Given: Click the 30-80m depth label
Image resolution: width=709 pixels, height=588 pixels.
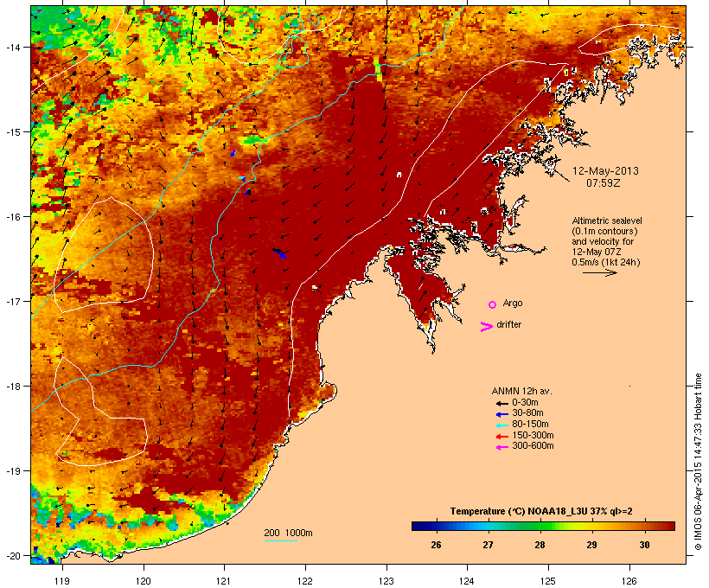Looking at the screenshot, I should coord(527,413).
